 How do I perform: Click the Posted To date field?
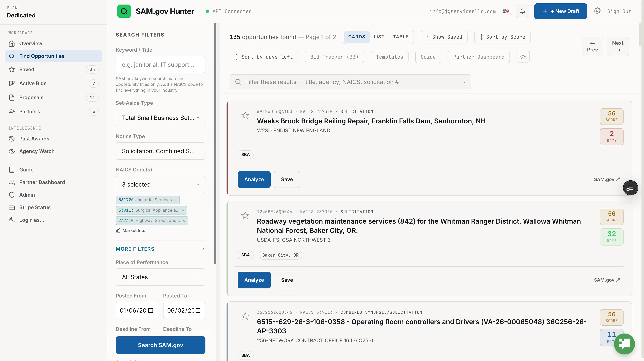(184, 311)
